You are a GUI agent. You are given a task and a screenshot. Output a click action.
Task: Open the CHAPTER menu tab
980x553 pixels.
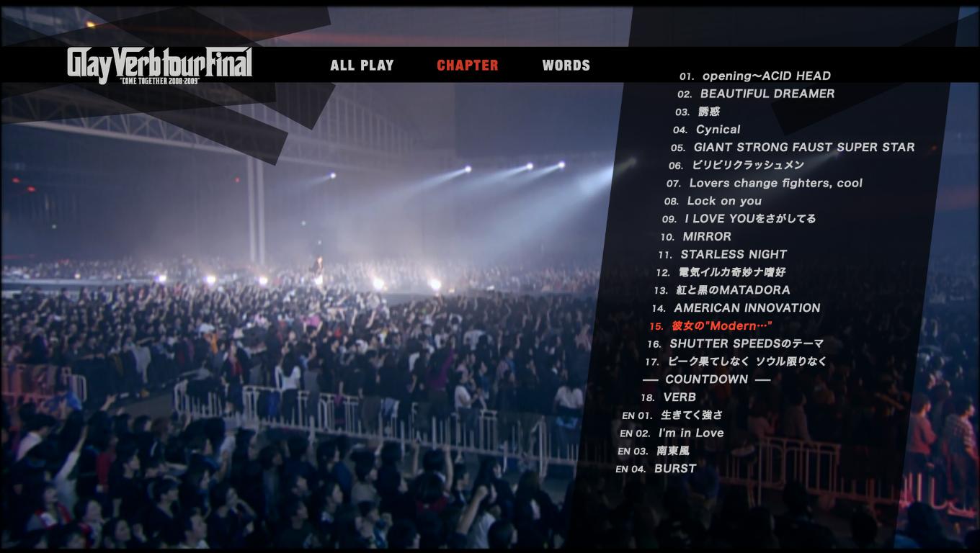pyautogui.click(x=468, y=66)
